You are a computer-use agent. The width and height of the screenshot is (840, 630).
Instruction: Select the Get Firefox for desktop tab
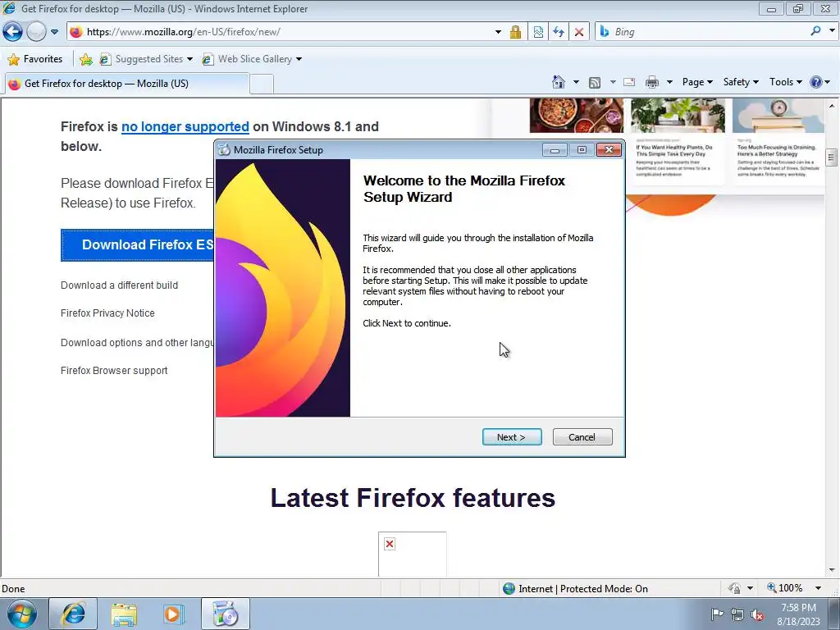click(127, 84)
